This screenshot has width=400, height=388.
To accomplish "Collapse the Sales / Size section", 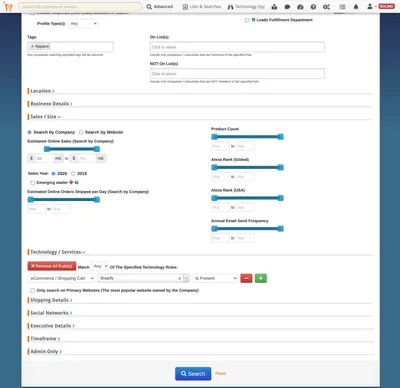I will (x=45, y=117).
